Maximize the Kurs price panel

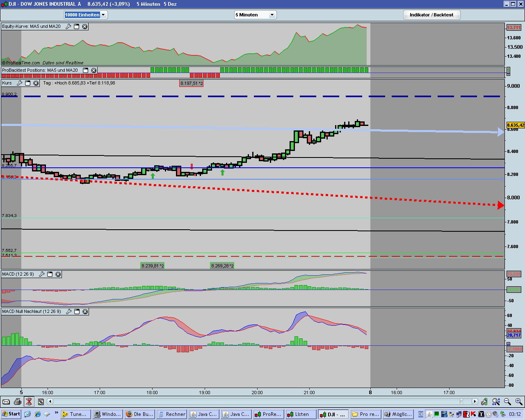point(27,83)
